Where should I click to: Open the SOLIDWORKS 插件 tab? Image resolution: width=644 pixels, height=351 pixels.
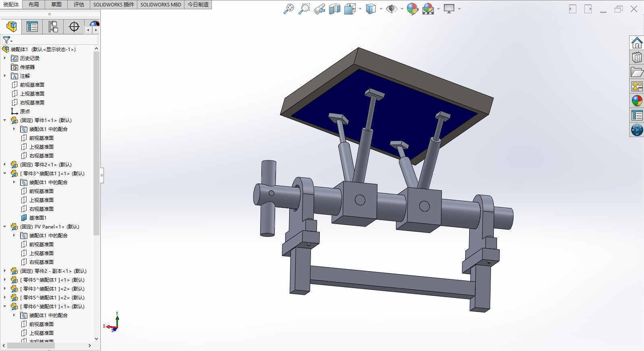114,4
